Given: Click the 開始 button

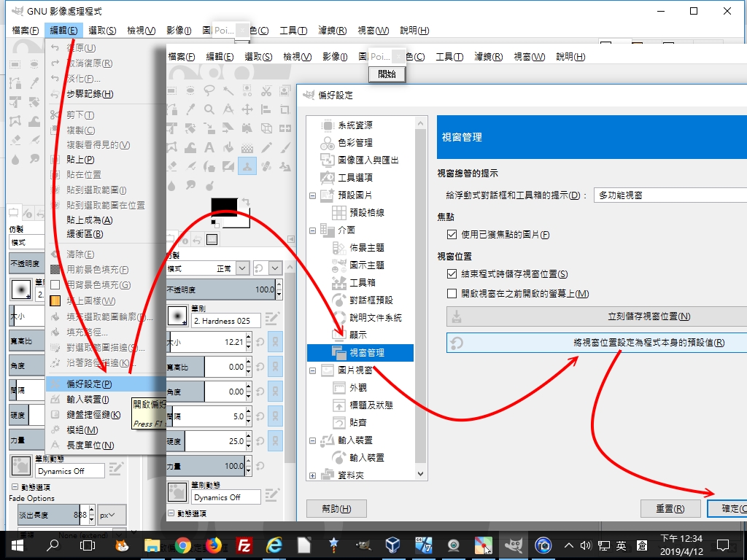Looking at the screenshot, I should [x=387, y=74].
